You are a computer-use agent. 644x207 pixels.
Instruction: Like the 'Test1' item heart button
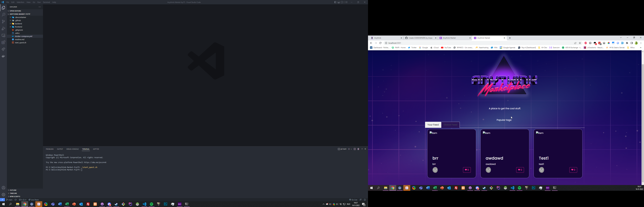pyautogui.click(x=573, y=170)
